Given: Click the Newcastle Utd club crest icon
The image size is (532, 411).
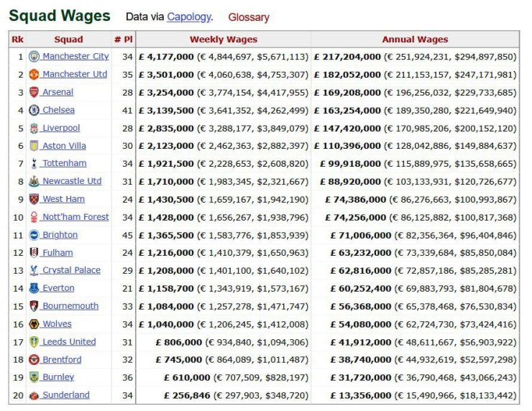Looking at the screenshot, I should (x=34, y=181).
